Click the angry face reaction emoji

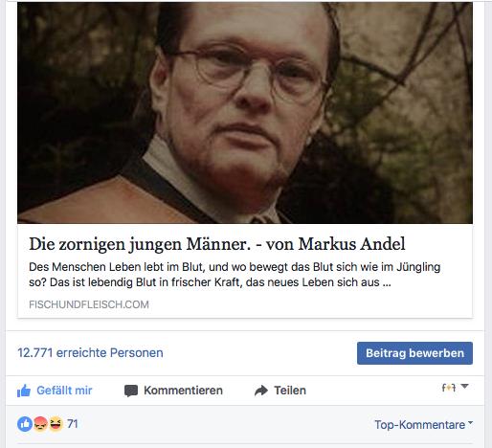coord(40,424)
